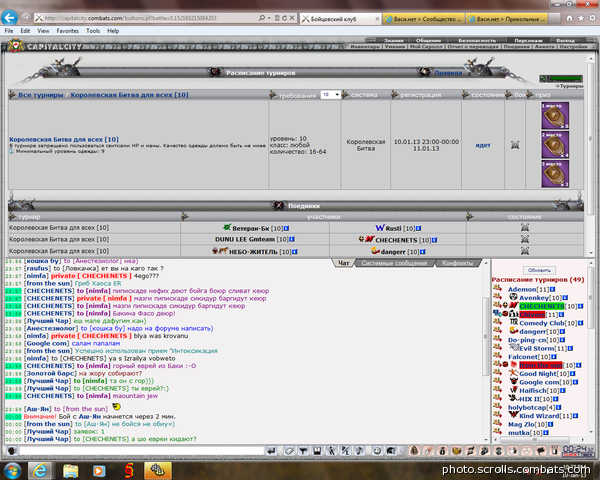This screenshot has height=480, width=600.
Task: Click info icon next to Ветеран-Бк
Action: pyautogui.click(x=286, y=229)
